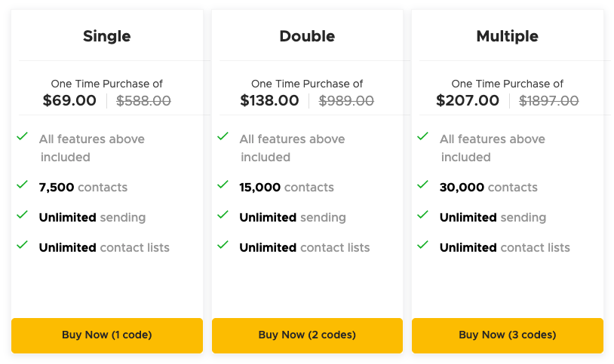Click the checkmark beside 30,000 contacts
This screenshot has height=364, width=614.
tap(423, 185)
